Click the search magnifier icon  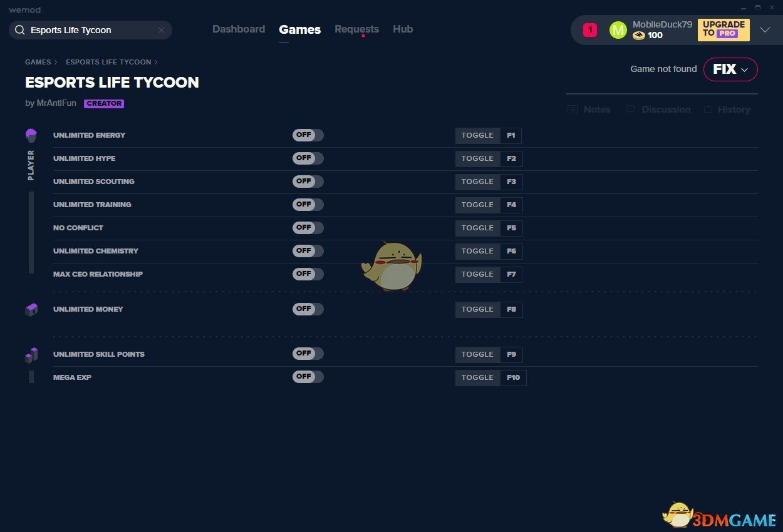point(19,29)
